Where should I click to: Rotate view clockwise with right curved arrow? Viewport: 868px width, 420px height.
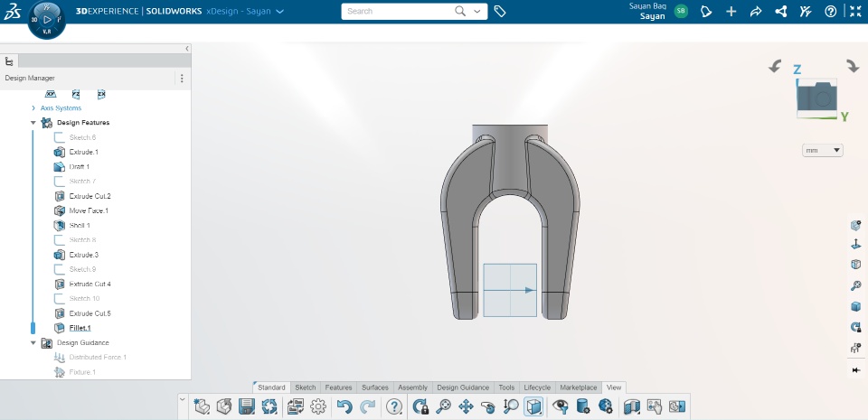coord(853,65)
